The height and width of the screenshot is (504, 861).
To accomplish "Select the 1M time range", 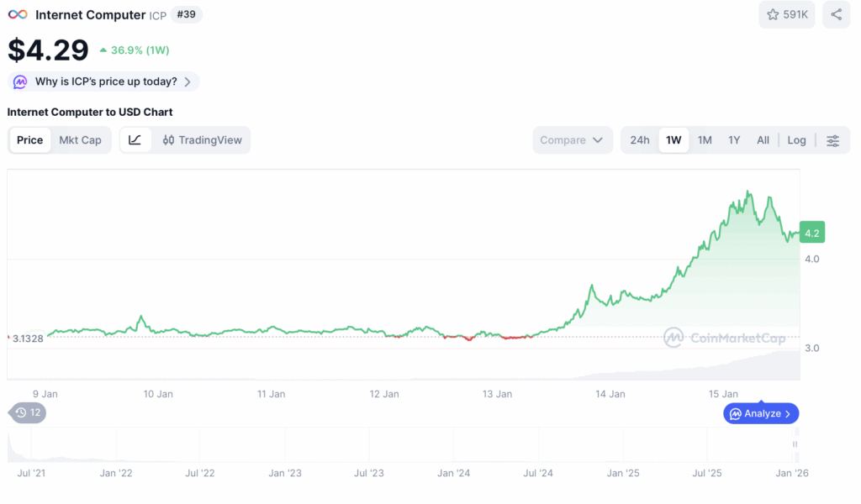I will (x=705, y=140).
